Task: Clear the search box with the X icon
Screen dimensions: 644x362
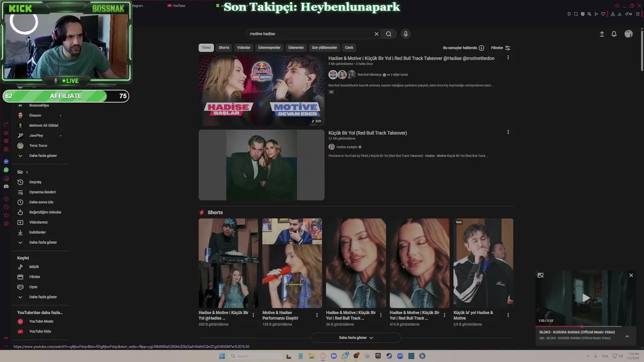Action: (x=376, y=34)
